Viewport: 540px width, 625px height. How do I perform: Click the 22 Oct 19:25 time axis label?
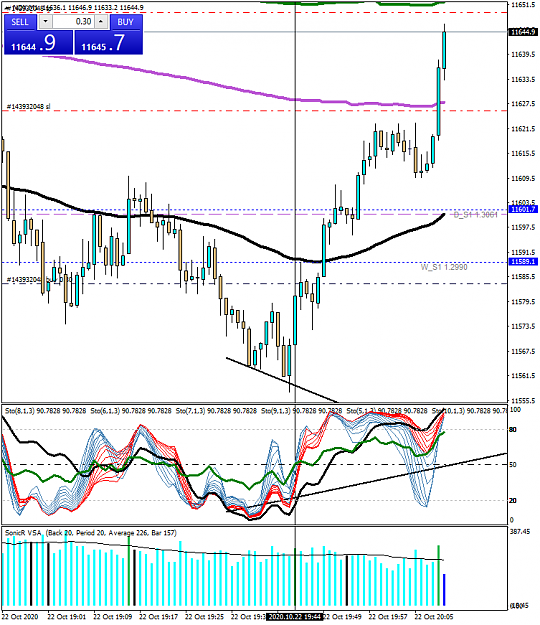204,617
